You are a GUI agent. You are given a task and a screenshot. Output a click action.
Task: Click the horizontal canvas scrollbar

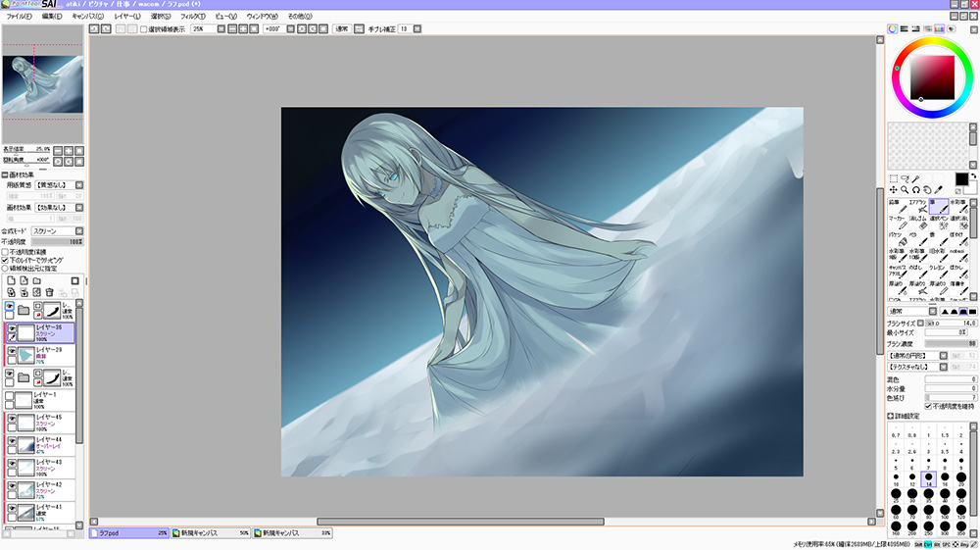(460, 522)
